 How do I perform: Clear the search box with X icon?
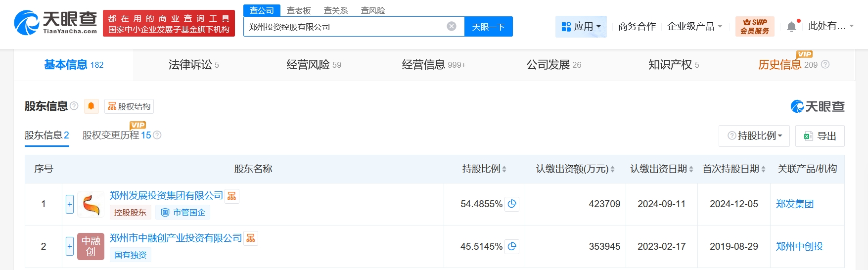[451, 27]
